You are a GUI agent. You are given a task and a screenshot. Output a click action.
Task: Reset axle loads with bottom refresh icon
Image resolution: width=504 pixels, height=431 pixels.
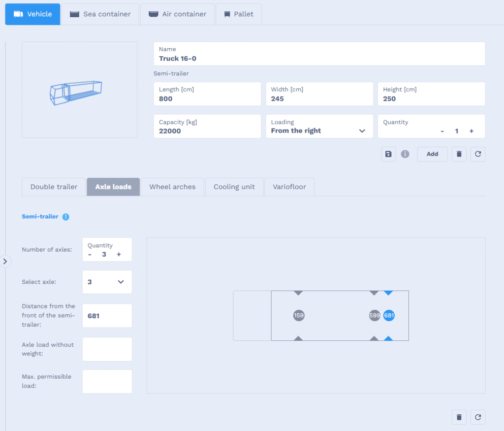(477, 417)
